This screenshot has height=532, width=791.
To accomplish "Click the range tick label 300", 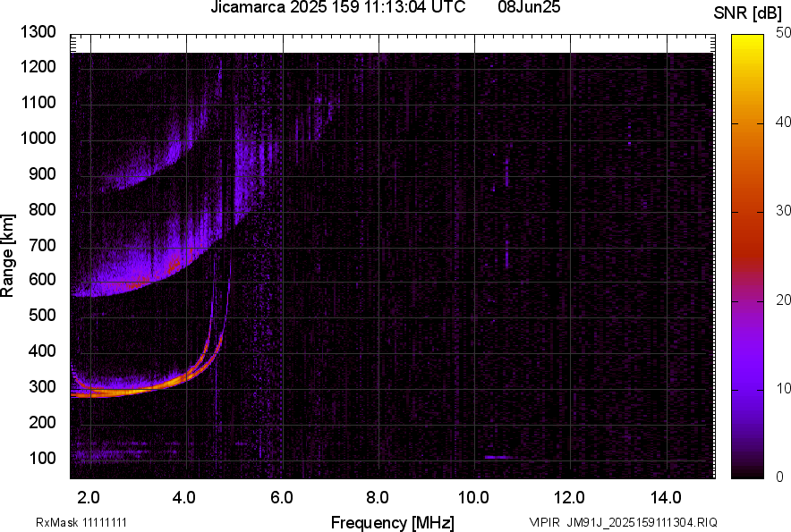I will click(42, 387).
